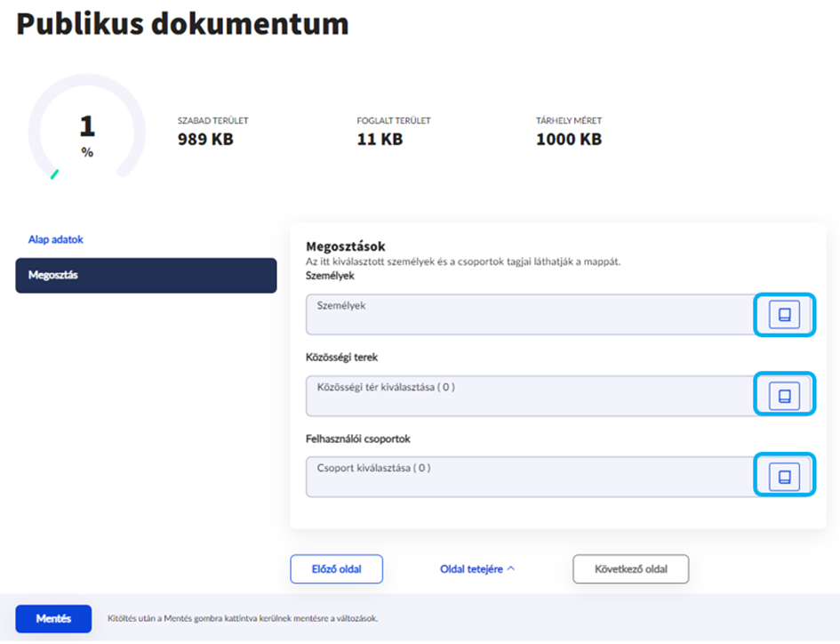This screenshot has height=644, width=840.
Task: Click the 1000 KB Tárhely méret value
Action: pos(569,140)
